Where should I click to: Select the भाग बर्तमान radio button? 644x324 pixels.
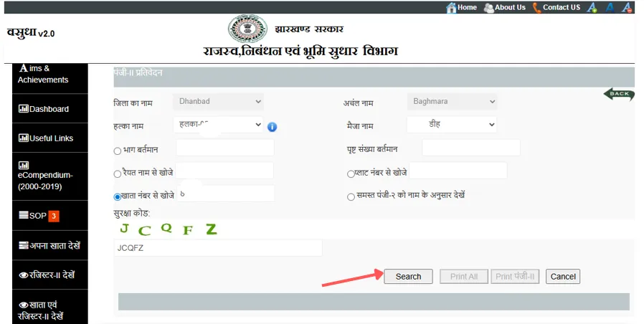point(118,151)
